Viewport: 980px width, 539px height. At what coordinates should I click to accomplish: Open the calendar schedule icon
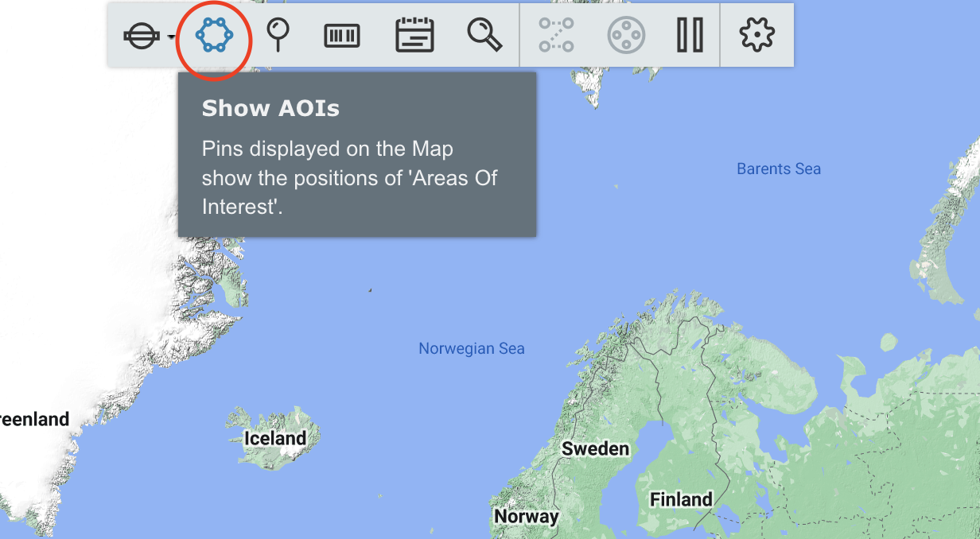(x=414, y=36)
